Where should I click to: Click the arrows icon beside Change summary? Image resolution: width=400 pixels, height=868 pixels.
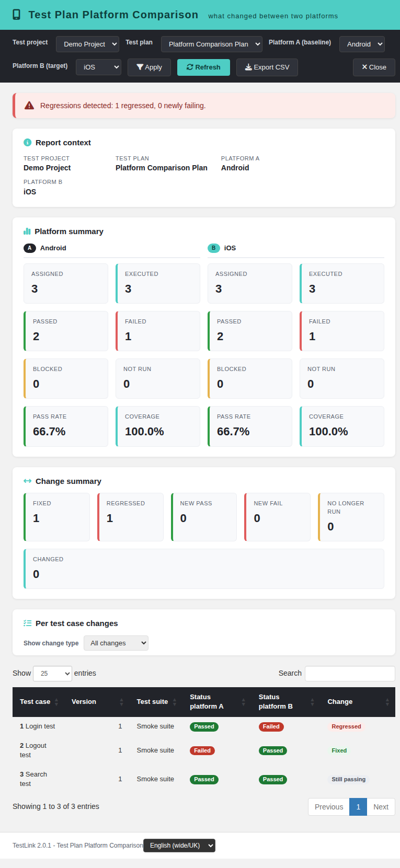(28, 481)
